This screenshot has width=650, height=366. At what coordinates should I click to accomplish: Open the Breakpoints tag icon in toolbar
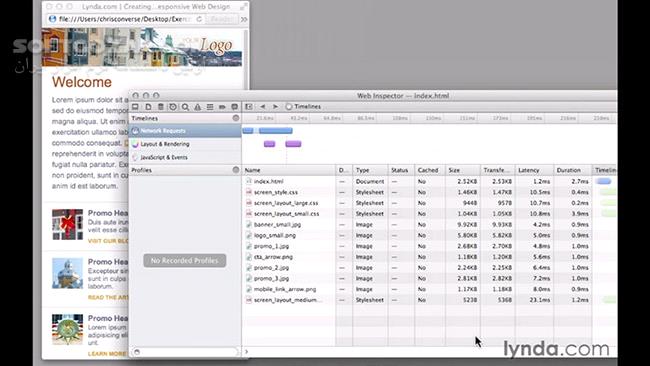click(222, 107)
